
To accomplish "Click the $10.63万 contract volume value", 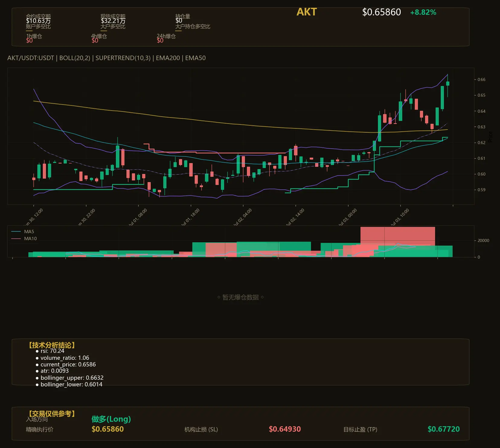I will click(38, 21).
